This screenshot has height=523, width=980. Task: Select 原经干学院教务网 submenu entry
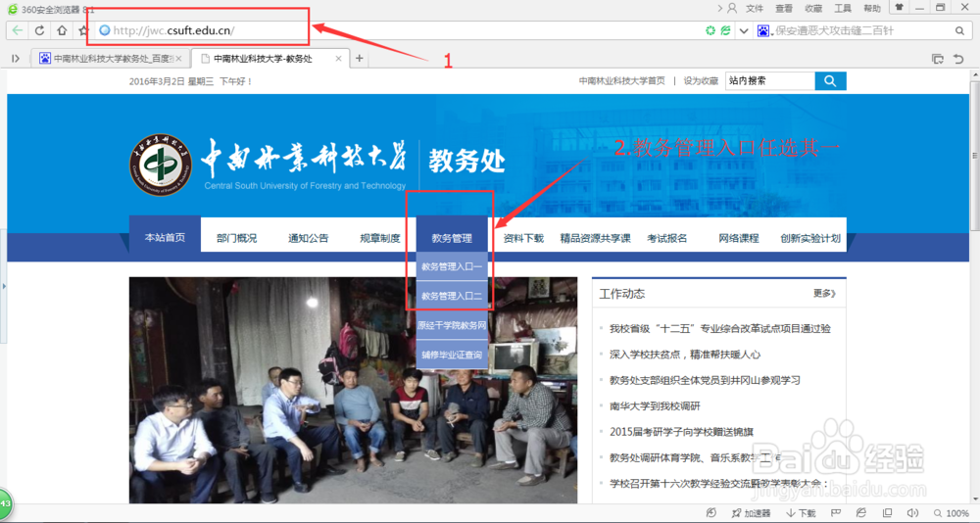click(x=452, y=325)
